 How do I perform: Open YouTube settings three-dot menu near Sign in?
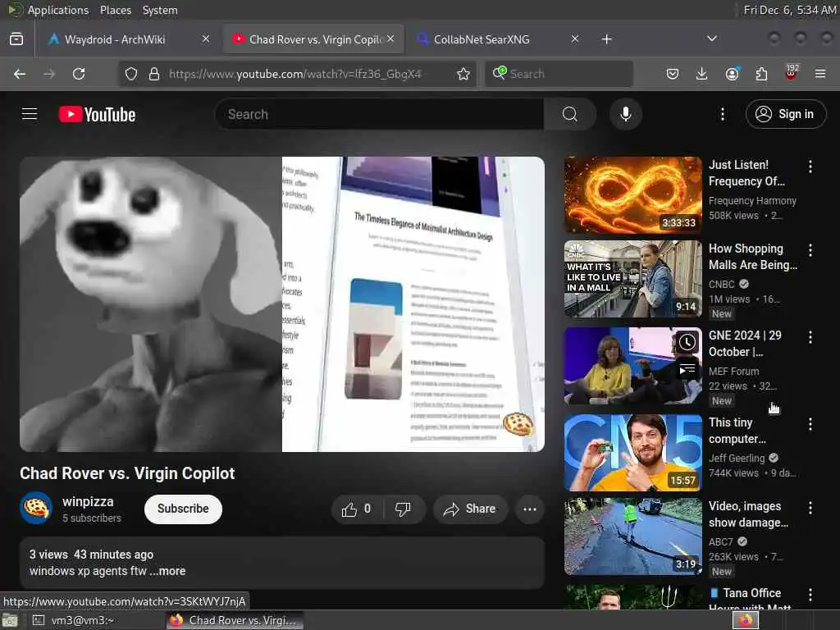pos(722,114)
